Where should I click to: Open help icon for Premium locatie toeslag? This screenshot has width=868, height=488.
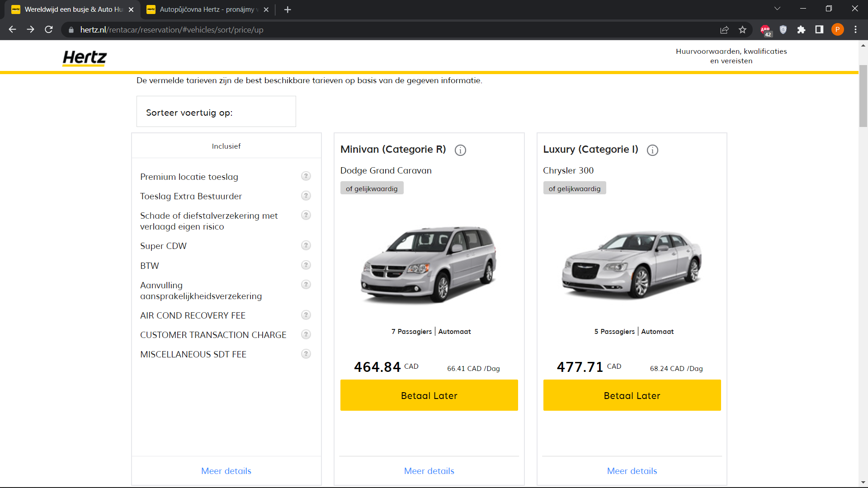[x=306, y=176]
